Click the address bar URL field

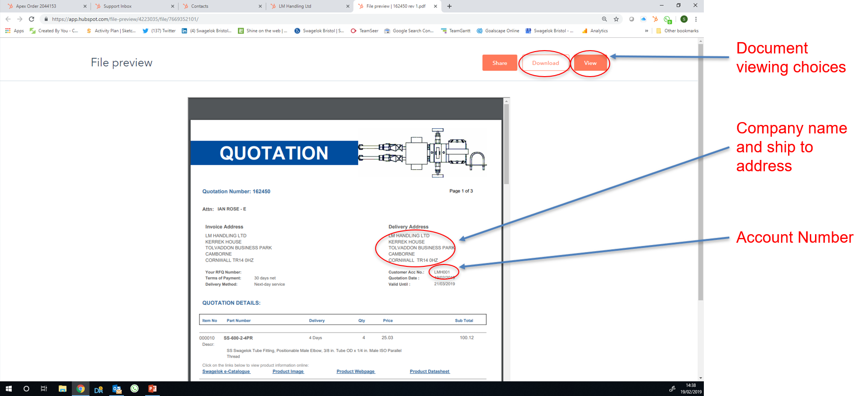[322, 19]
